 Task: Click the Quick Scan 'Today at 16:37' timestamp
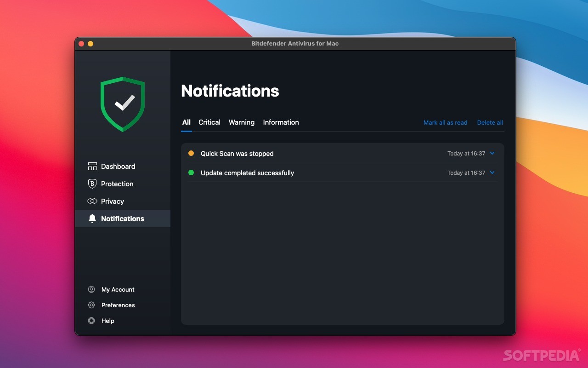pyautogui.click(x=466, y=154)
